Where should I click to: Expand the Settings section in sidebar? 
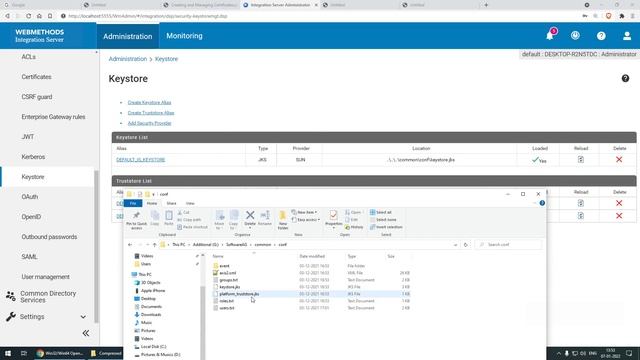point(83,317)
